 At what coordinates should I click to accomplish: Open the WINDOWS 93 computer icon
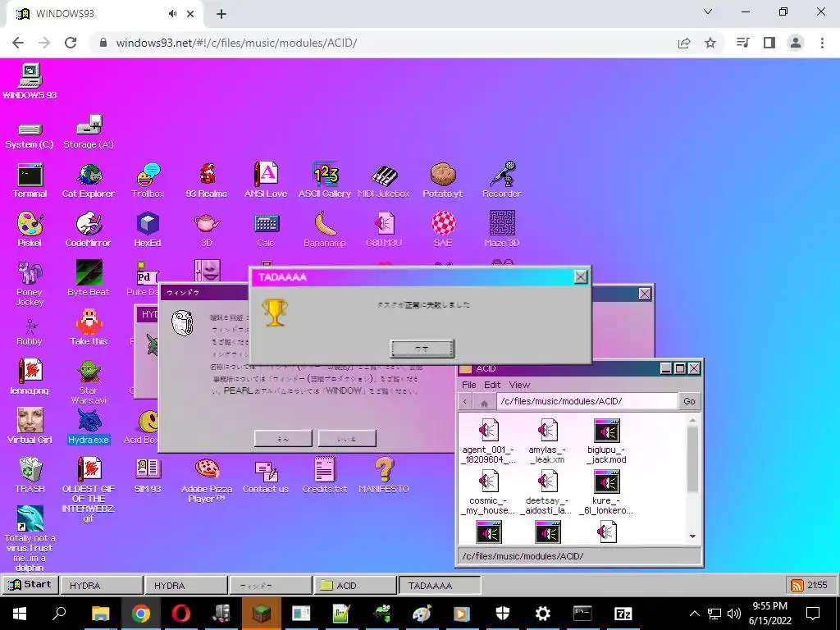30,75
